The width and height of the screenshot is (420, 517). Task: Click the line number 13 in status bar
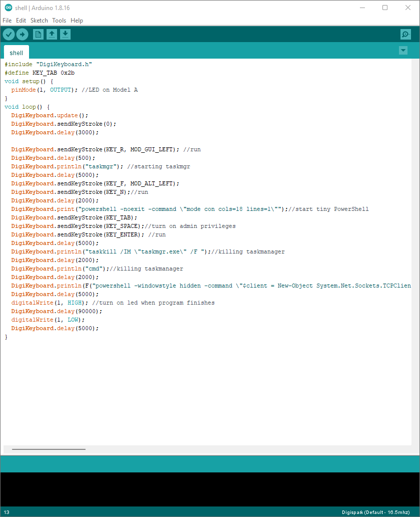(x=7, y=512)
